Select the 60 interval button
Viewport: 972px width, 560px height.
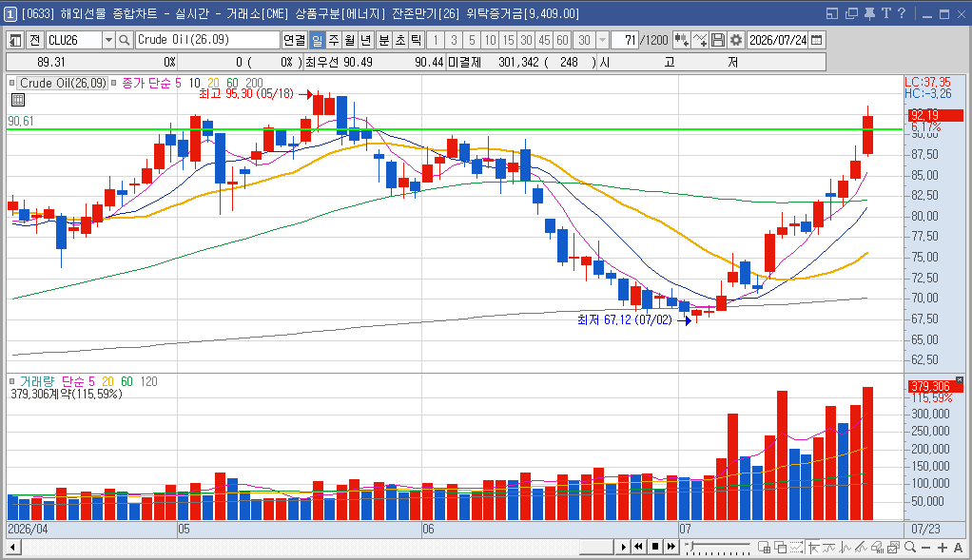pyautogui.click(x=562, y=40)
